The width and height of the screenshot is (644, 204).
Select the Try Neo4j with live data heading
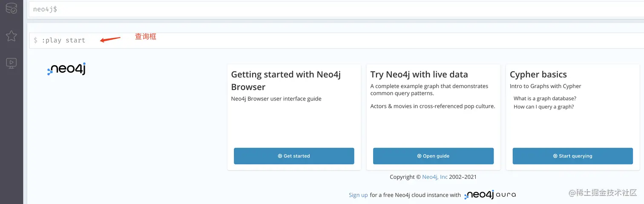[x=419, y=75]
